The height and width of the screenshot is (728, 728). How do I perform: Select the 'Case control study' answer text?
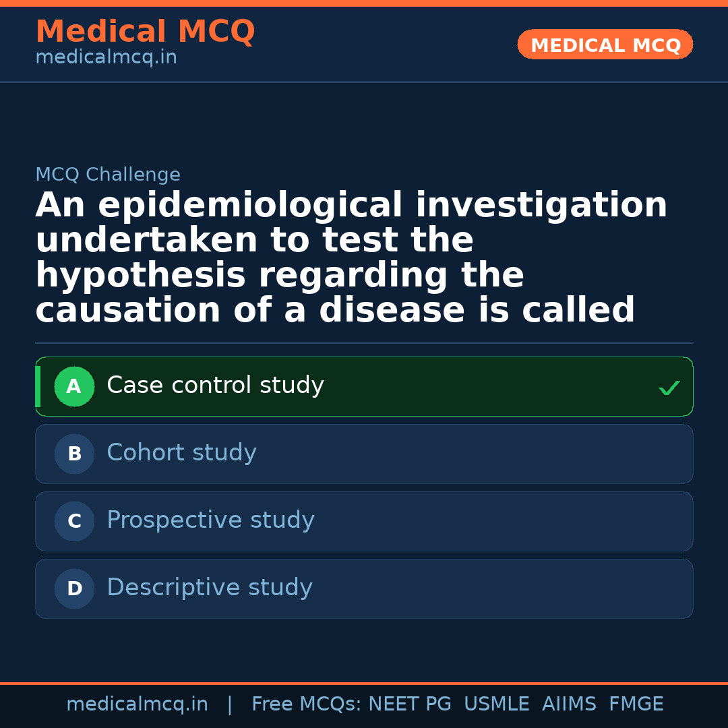tap(215, 386)
